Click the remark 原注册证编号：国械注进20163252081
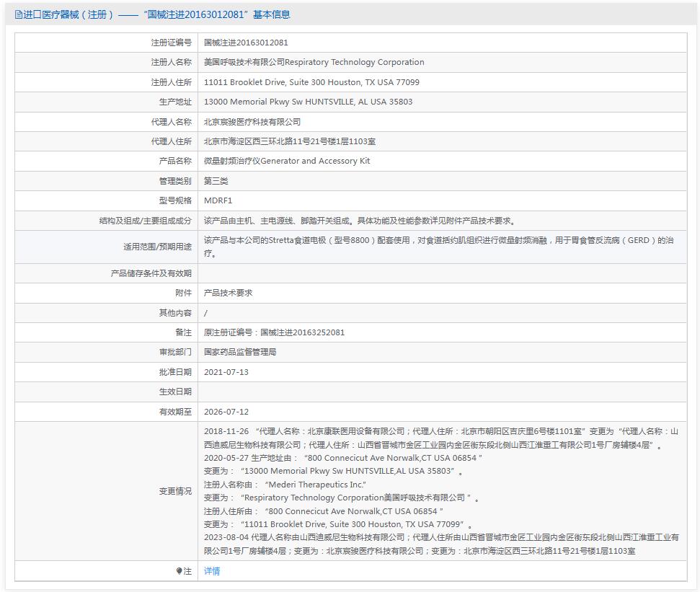Screen dimensions: 700x592 point(275,332)
